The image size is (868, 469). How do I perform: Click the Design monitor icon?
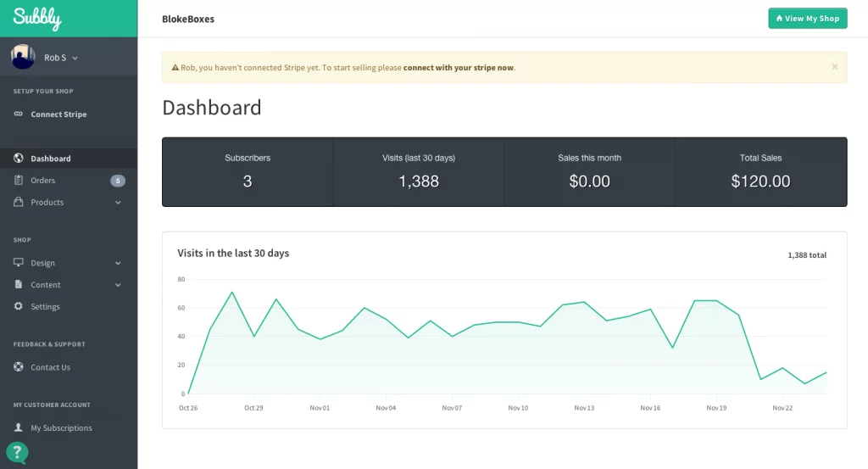click(19, 263)
